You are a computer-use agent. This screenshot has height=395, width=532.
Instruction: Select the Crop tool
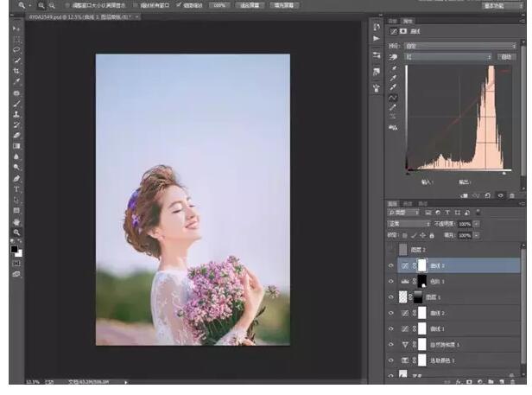click(17, 72)
